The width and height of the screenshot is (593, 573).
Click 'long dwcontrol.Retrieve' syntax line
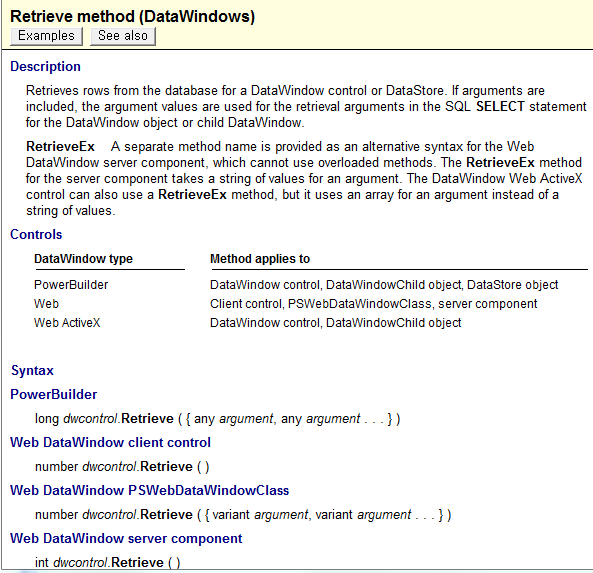pyautogui.click(x=217, y=419)
